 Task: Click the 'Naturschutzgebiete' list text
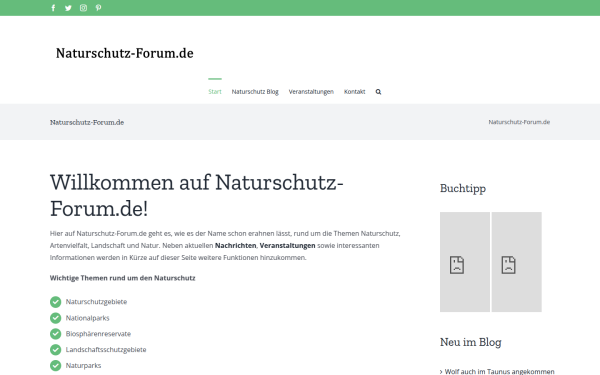pos(96,302)
